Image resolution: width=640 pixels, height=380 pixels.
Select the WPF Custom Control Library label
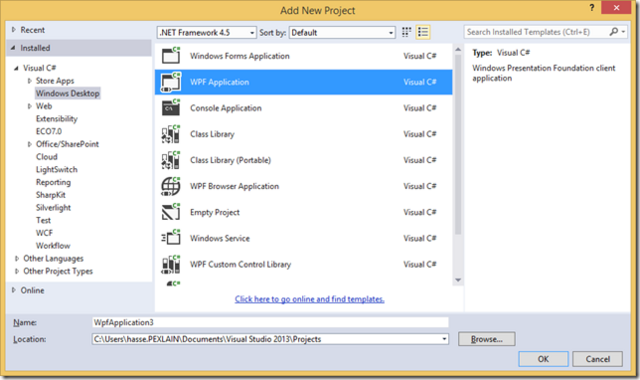(240, 264)
